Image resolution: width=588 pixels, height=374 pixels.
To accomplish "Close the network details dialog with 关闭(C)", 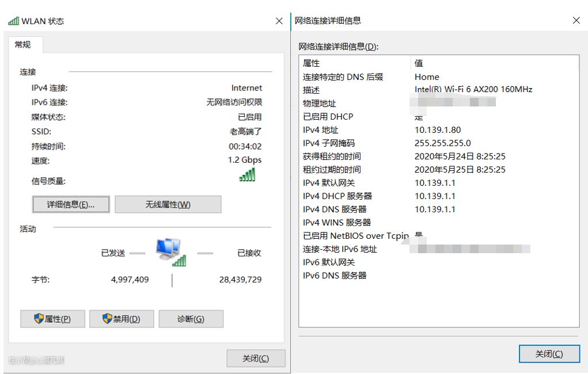I will (x=549, y=354).
